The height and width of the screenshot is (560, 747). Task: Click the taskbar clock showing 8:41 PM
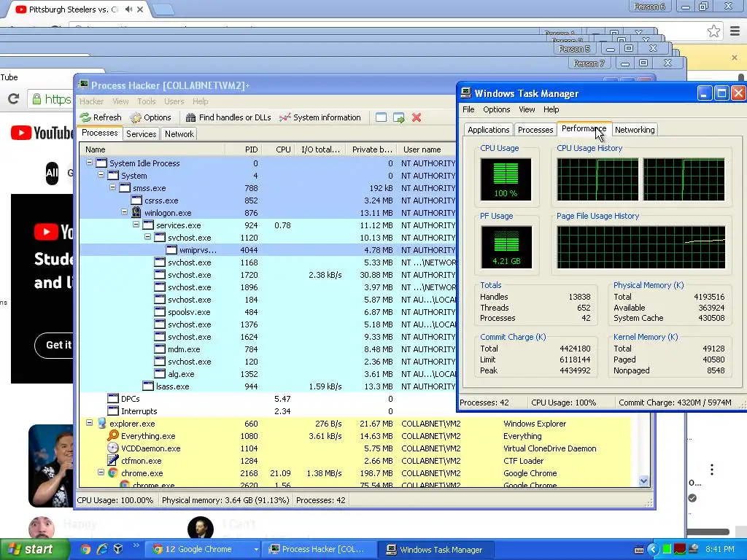coord(720,550)
